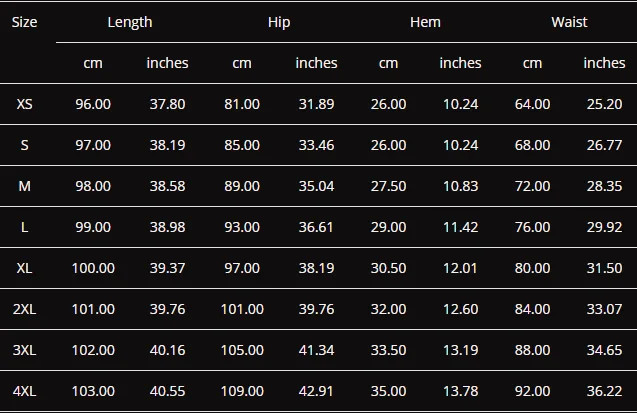Select the XS size row label
Image resolution: width=637 pixels, height=413 pixels.
click(x=24, y=104)
